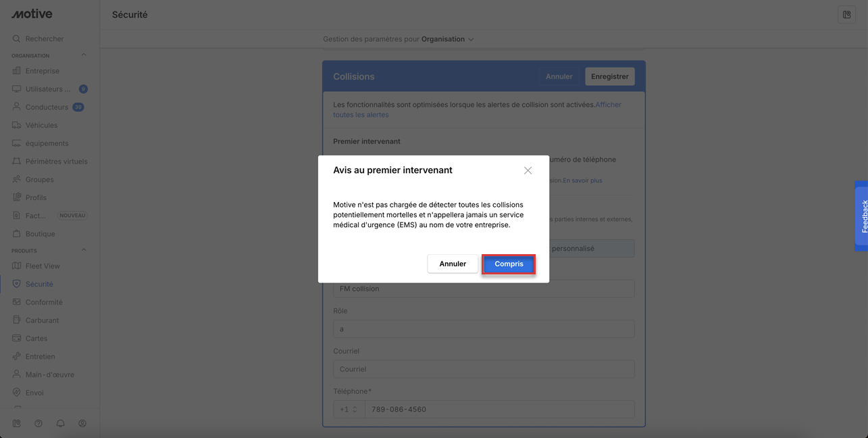Confirm with the Compris button
Screen dimensions: 868x438
click(x=509, y=264)
